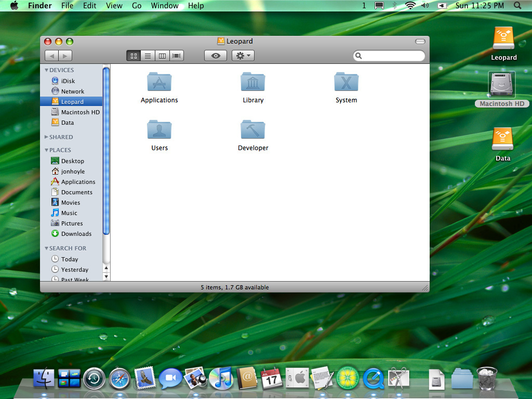Image resolution: width=532 pixels, height=399 pixels.
Task: Select Macintosh HD drive on desktop
Action: point(502,89)
